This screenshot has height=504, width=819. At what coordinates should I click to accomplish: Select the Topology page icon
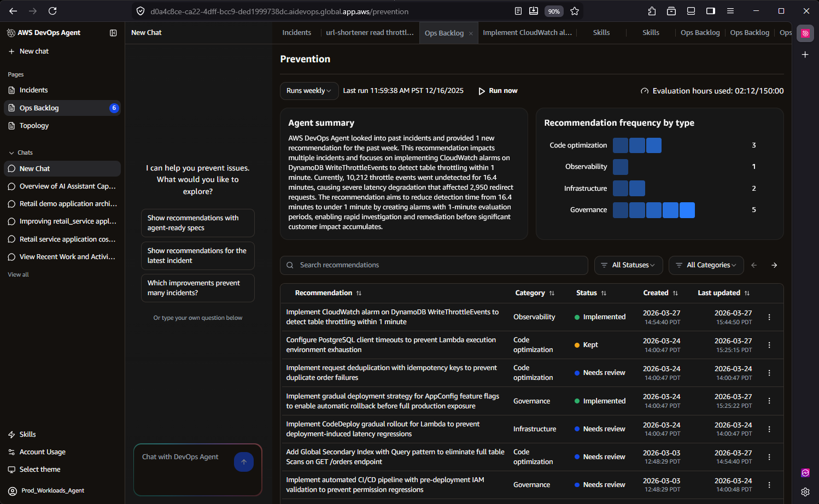pos(12,125)
